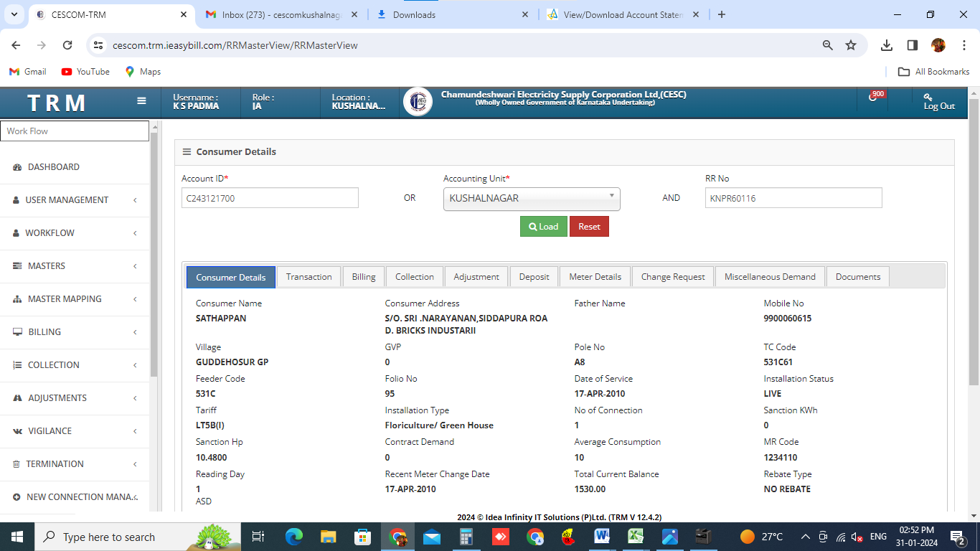980x551 pixels.
Task: Click the User Management person icon
Action: pyautogui.click(x=17, y=200)
